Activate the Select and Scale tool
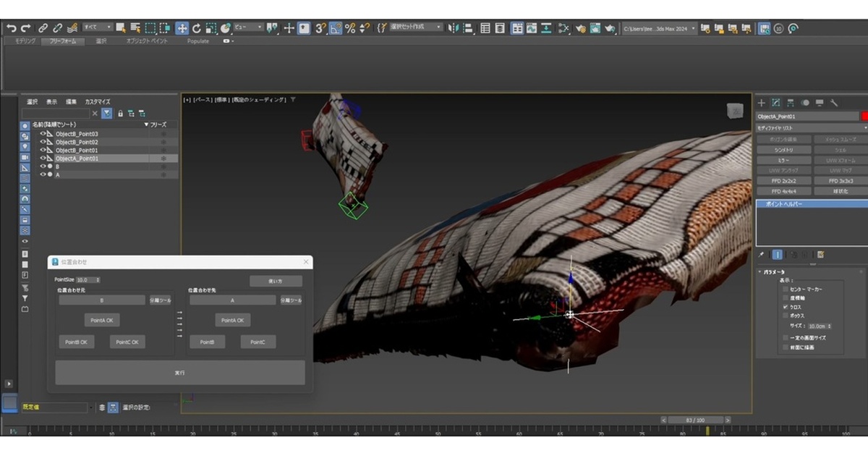 tap(210, 28)
